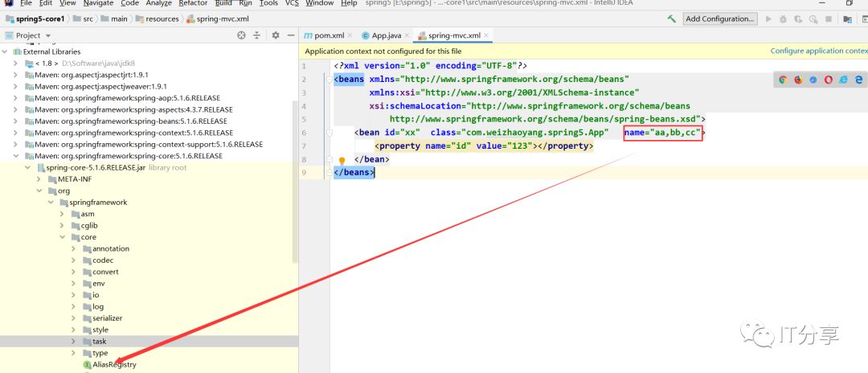Click the spring-core jar file icon
The width and height of the screenshot is (868, 373).
coord(40,168)
